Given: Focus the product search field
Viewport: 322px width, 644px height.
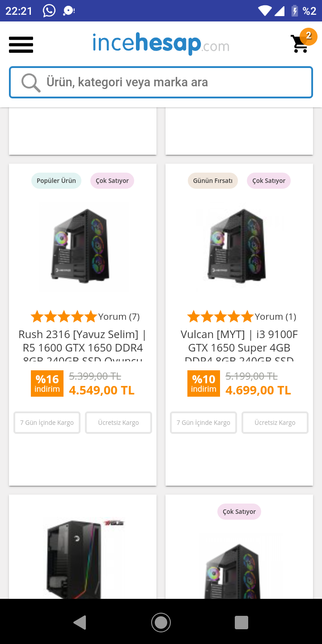Looking at the screenshot, I should [x=170, y=82].
